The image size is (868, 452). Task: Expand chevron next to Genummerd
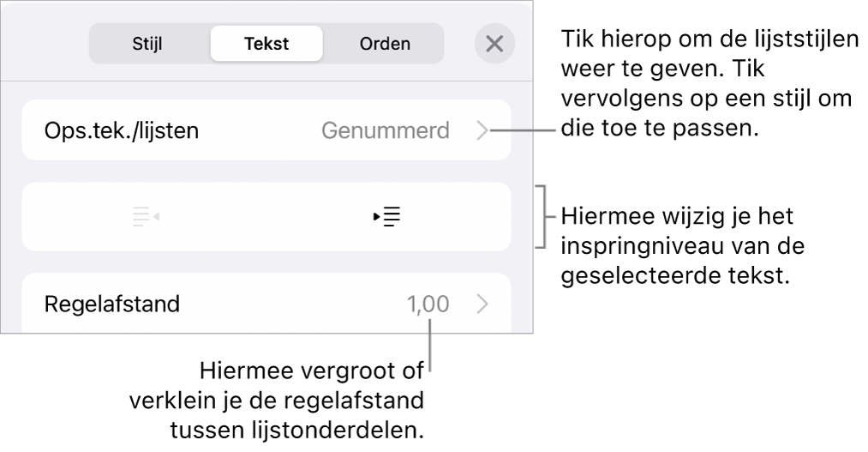tap(482, 131)
